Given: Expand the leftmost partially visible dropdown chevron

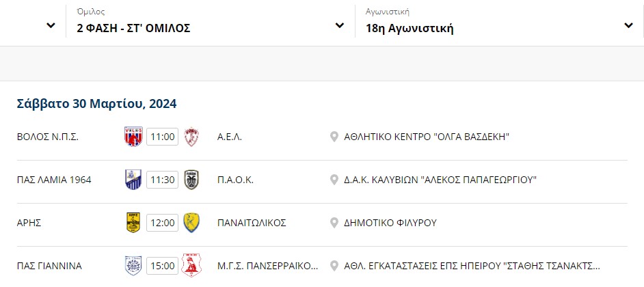Looking at the screenshot, I should pos(51,25).
